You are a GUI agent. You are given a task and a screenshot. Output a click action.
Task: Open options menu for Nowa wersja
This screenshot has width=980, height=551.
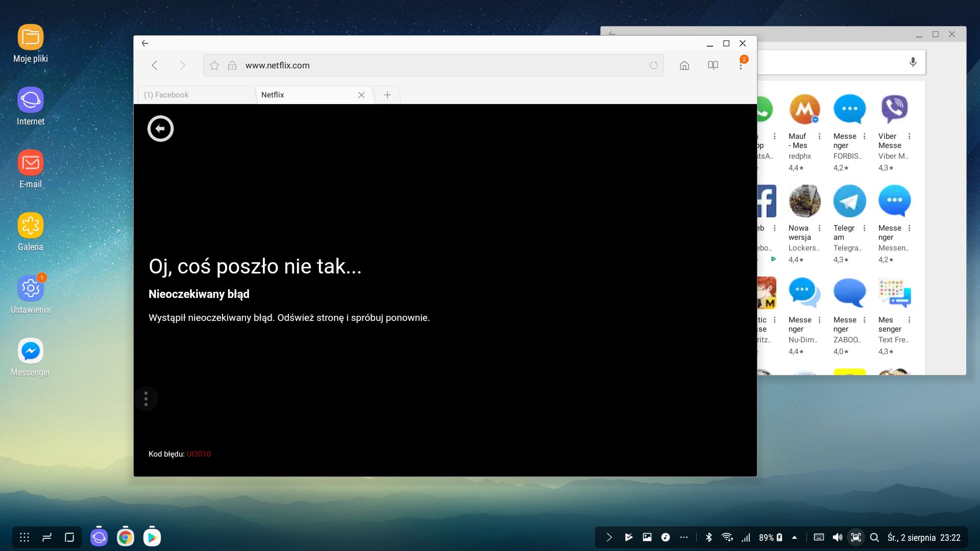pos(820,228)
